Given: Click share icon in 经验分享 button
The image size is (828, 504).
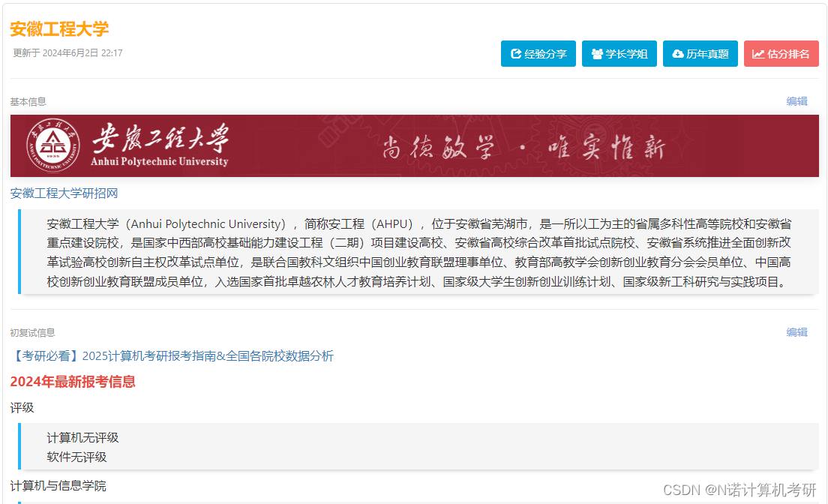Looking at the screenshot, I should (516, 54).
